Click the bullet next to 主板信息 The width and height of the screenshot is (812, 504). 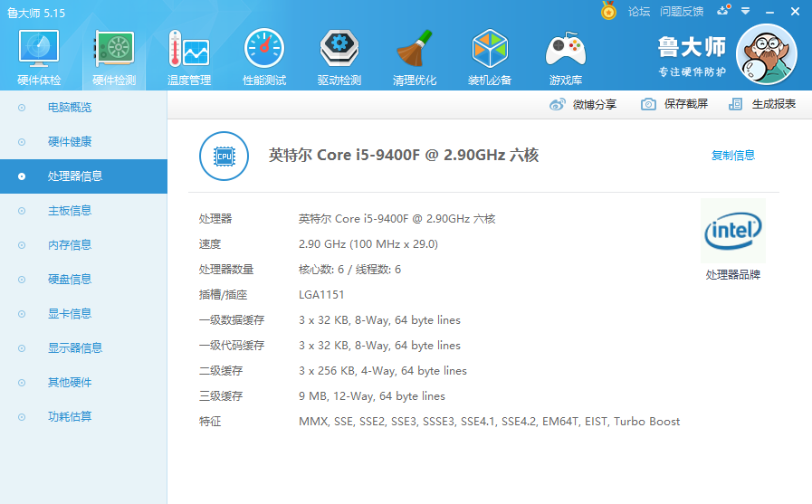point(22,211)
